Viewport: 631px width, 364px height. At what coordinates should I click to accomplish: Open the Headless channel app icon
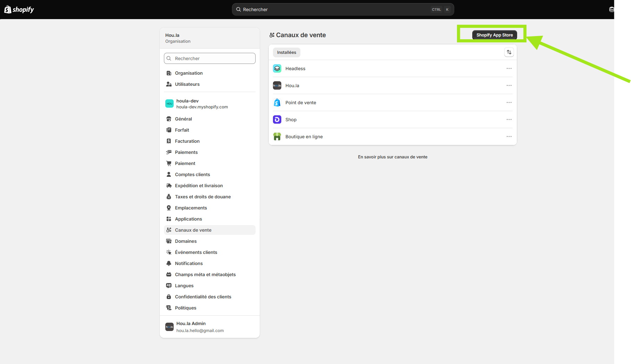tap(277, 68)
